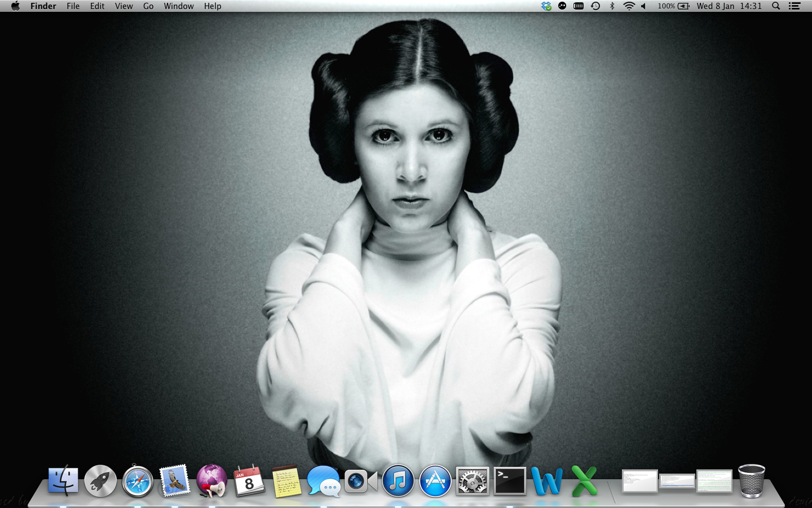Restore first minimized window thumbnail in Dock
Viewport: 812px width, 508px height.
pos(640,481)
